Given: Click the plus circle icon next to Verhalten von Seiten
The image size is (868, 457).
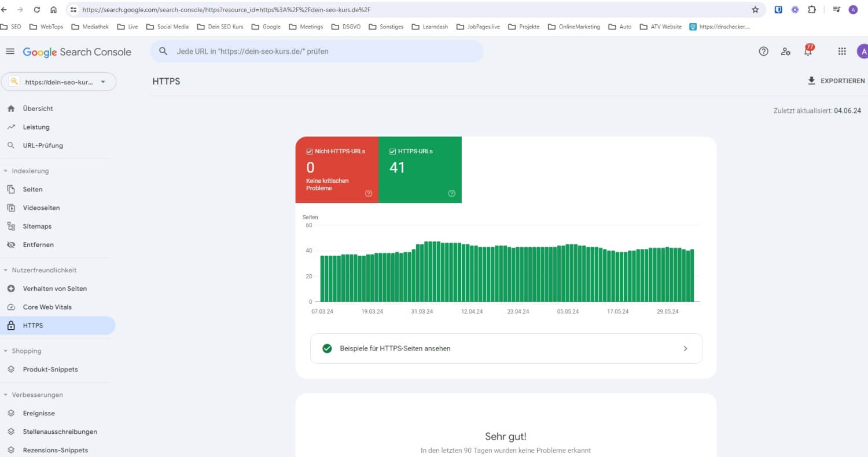Looking at the screenshot, I should click(11, 289).
